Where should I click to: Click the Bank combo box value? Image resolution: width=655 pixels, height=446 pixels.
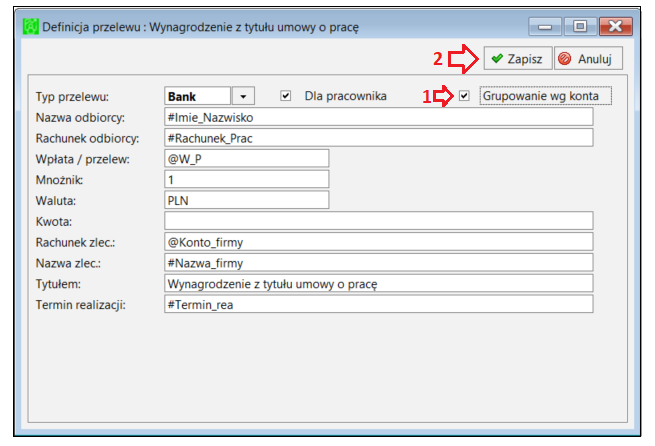(198, 96)
